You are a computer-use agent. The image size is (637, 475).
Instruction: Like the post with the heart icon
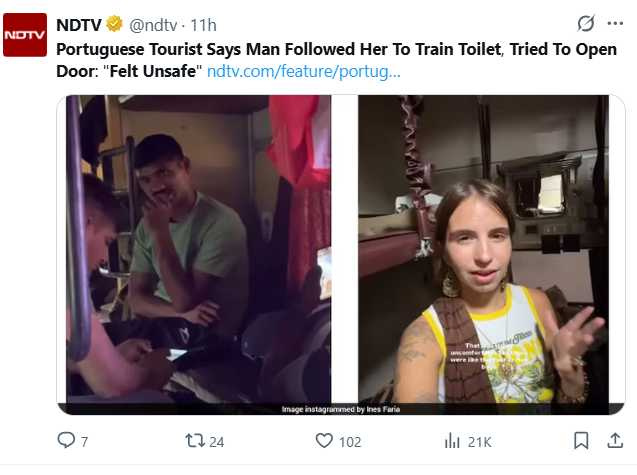click(323, 440)
